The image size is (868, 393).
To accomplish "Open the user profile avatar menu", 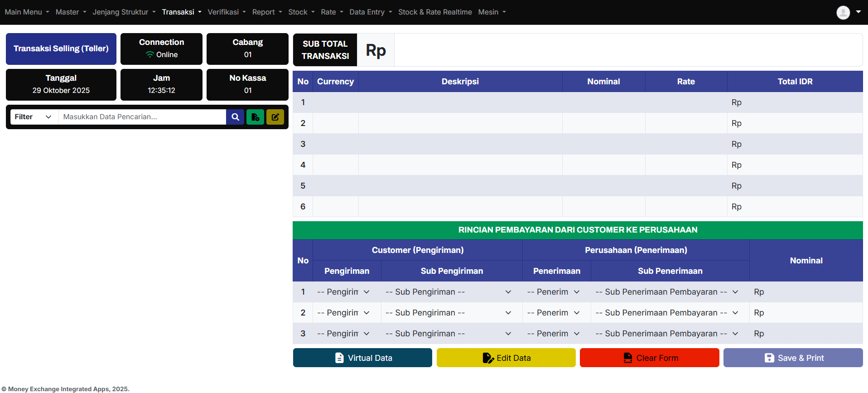I will coord(848,12).
